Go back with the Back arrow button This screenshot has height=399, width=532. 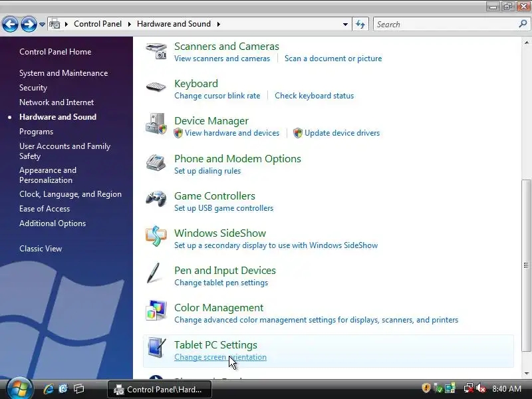point(10,24)
